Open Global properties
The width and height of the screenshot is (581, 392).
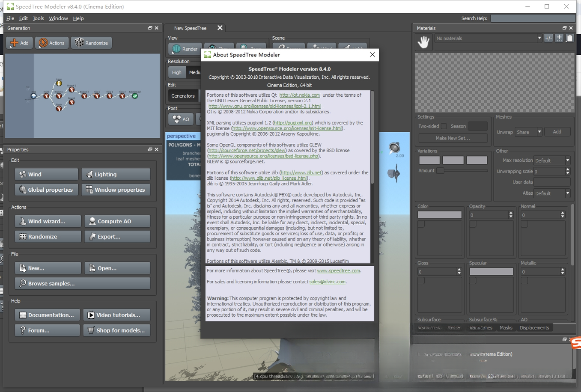[47, 190]
